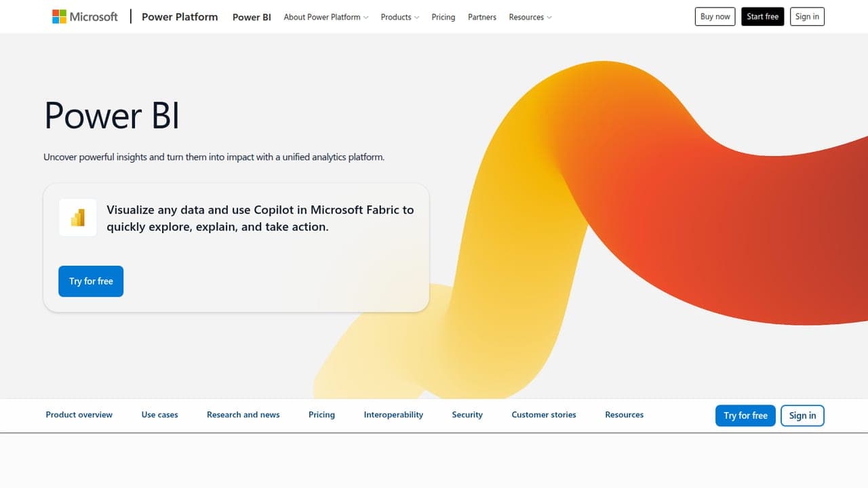The height and width of the screenshot is (488, 868).
Task: Go to the Interoperability section tab
Action: 393,415
